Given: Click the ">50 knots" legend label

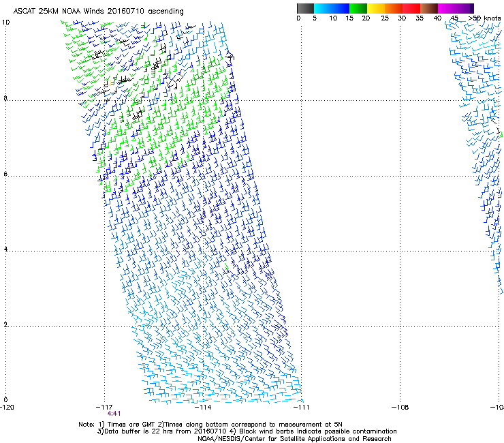Looking at the screenshot, I should (484, 18).
